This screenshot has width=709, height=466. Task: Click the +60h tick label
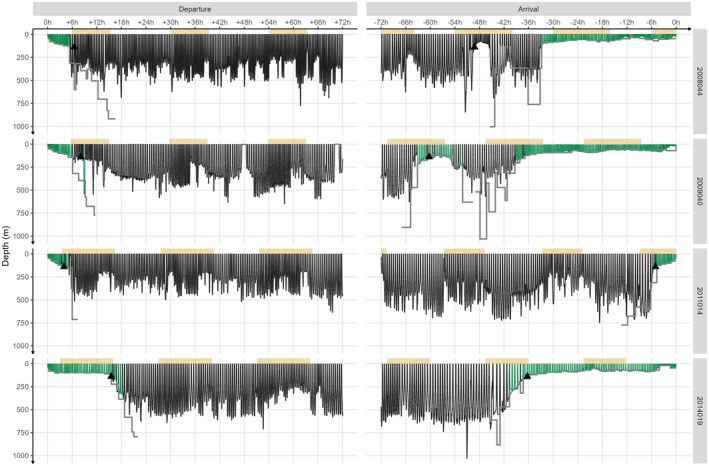click(x=293, y=22)
